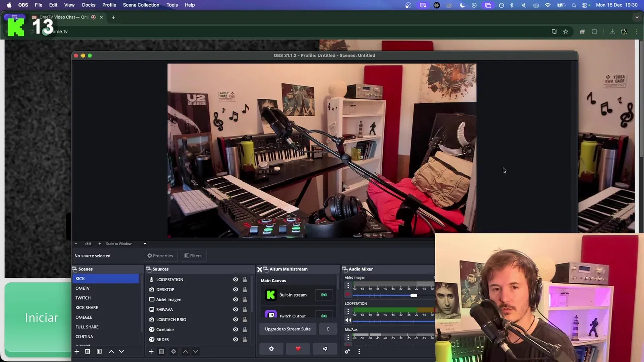Add a new scene with the plus icon

77,351
